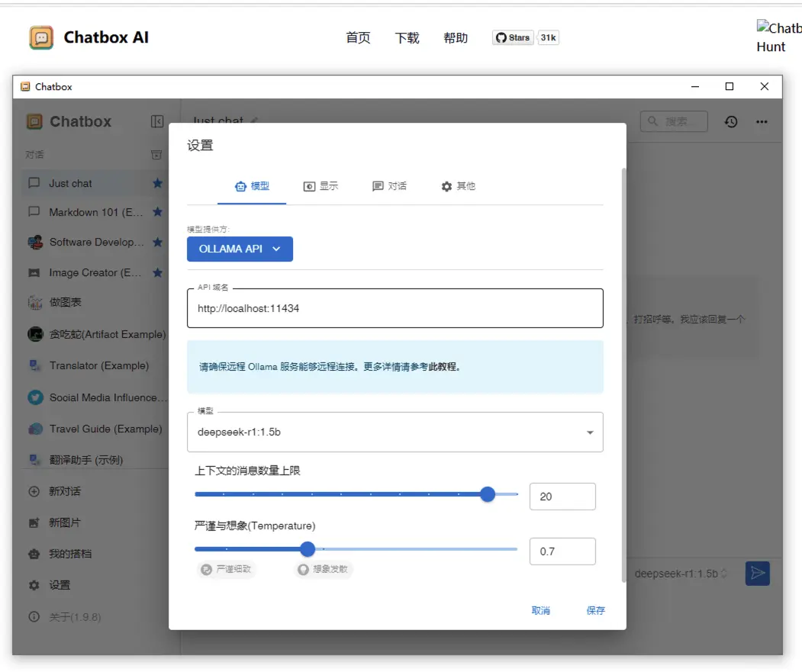Click 取消 to cancel settings
Screen dimensions: 802x672
pos(540,610)
